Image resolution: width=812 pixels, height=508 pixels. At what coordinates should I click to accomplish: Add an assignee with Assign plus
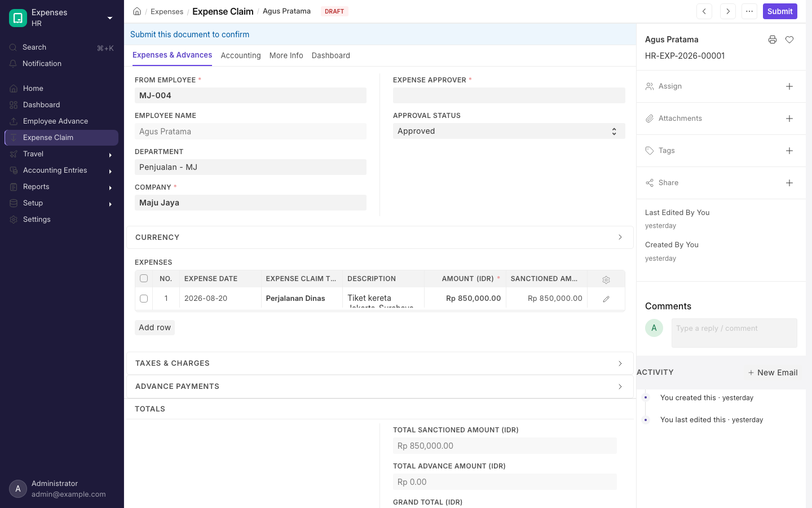click(x=789, y=86)
